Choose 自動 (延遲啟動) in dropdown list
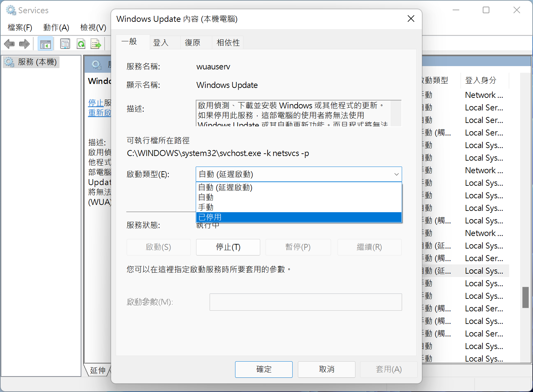Viewport: 533px width, 392px height. click(299, 187)
